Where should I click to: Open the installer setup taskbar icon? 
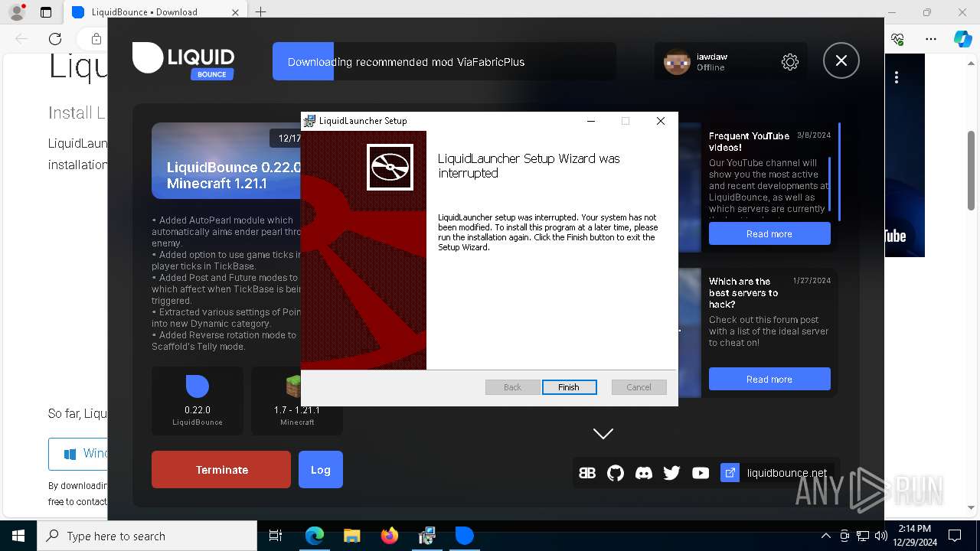[426, 536]
